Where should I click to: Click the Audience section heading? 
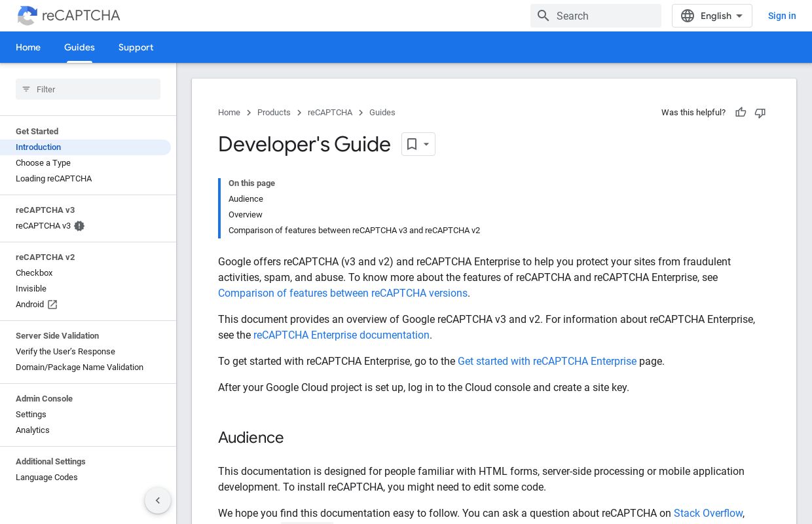coord(251,438)
